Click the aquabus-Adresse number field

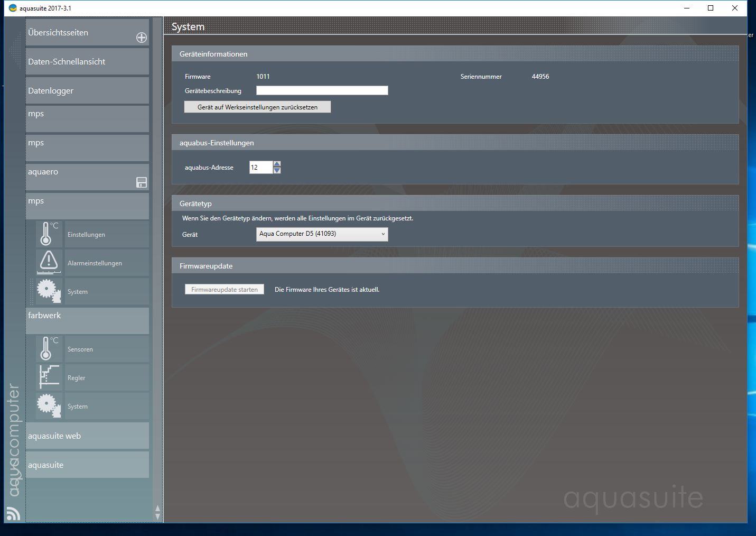(261, 168)
